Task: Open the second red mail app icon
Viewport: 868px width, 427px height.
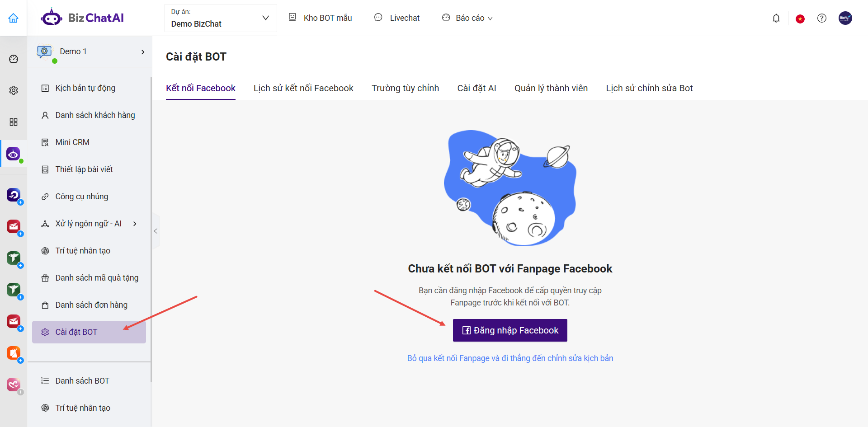Action: tap(14, 321)
